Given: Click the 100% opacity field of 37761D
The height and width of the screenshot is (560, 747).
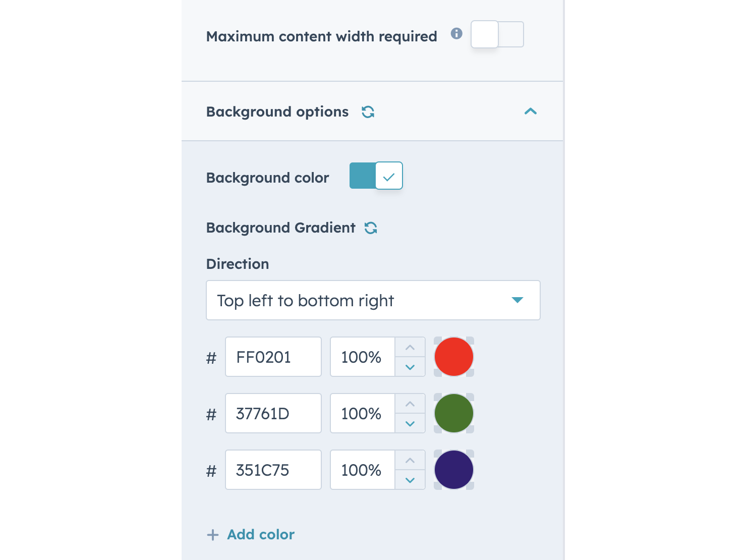Looking at the screenshot, I should click(361, 413).
